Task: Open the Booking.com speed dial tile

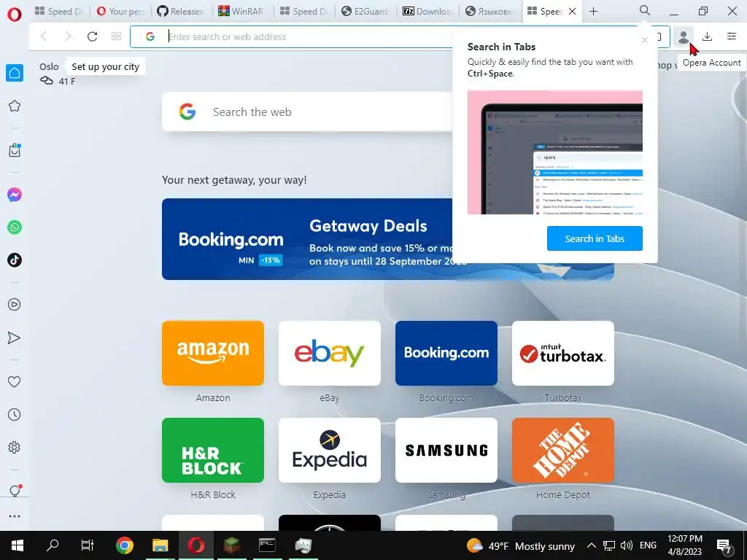Action: 446,354
